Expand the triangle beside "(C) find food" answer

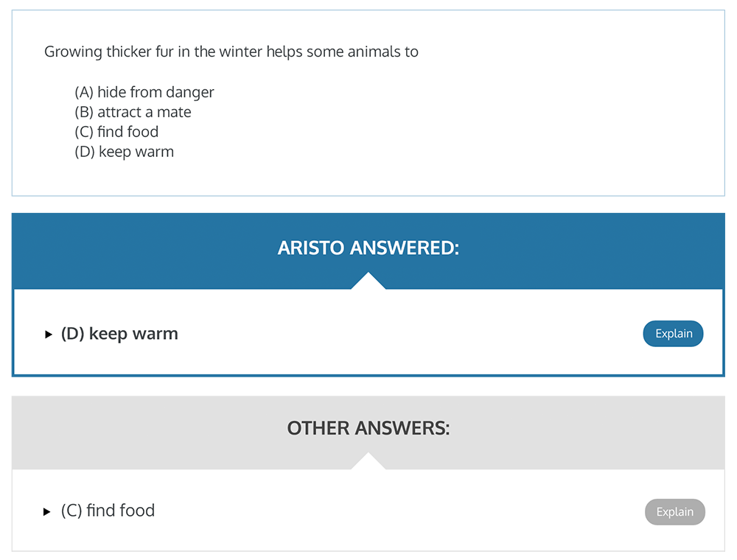[47, 511]
